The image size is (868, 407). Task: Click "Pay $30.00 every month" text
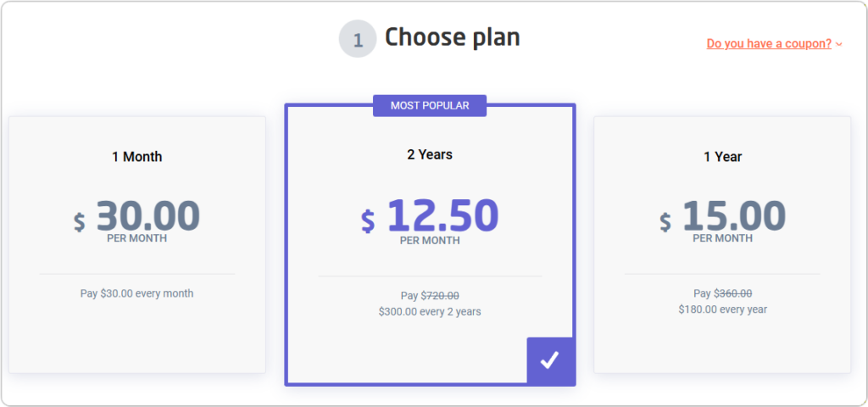pos(136,293)
